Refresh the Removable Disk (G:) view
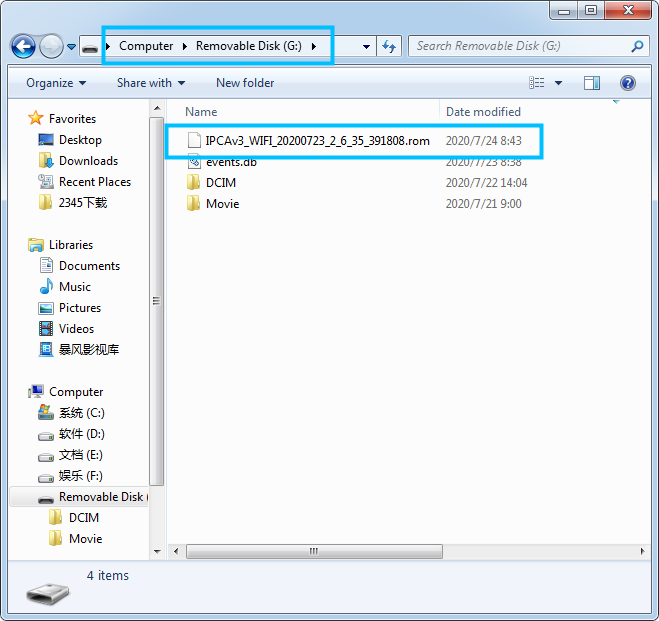Viewport: 659px width, 621px height. (389, 46)
